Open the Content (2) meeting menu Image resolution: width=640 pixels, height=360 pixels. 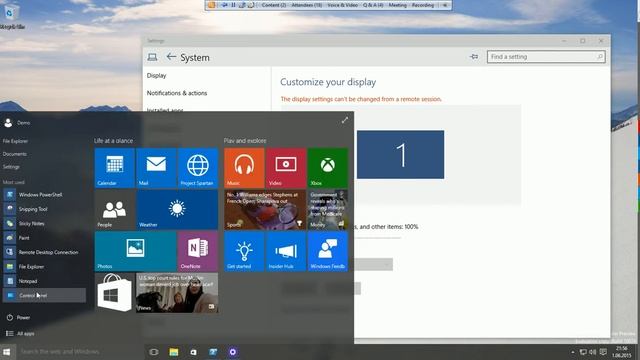(273, 5)
